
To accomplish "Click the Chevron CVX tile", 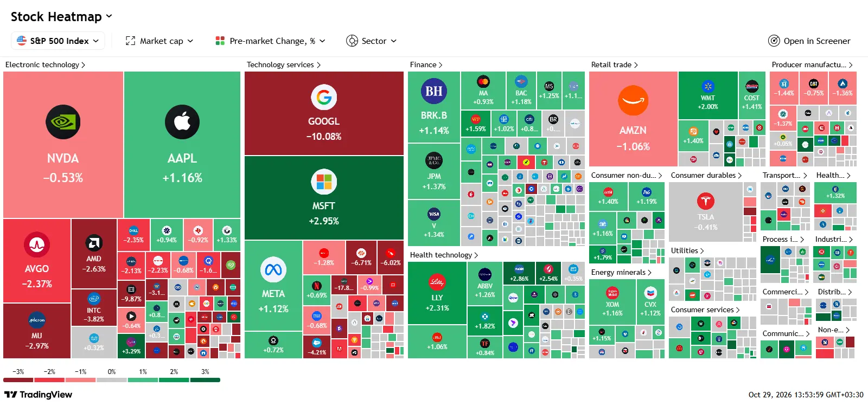I will pyautogui.click(x=650, y=302).
